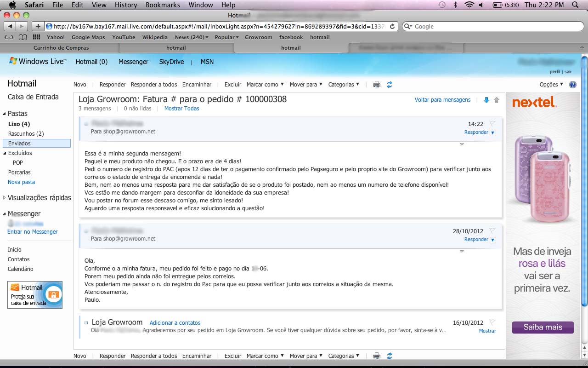Expand the Visualizações rápidas section
The image size is (588, 368).
tap(5, 198)
